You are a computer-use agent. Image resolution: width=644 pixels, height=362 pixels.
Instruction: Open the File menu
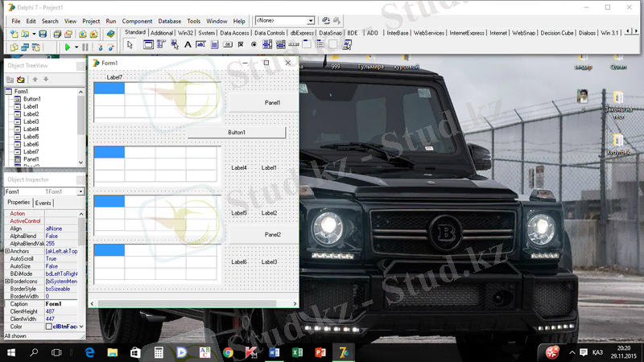[15, 21]
